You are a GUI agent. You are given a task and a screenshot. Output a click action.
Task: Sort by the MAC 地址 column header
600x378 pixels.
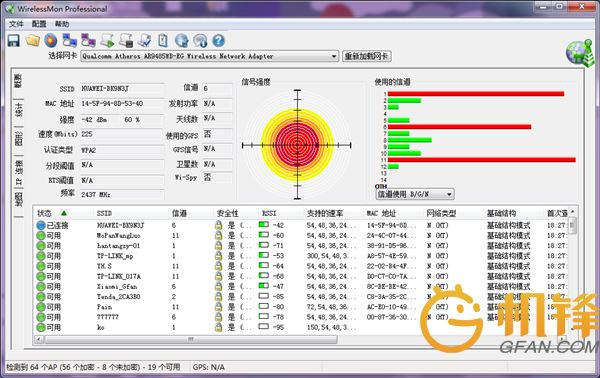tap(381, 213)
